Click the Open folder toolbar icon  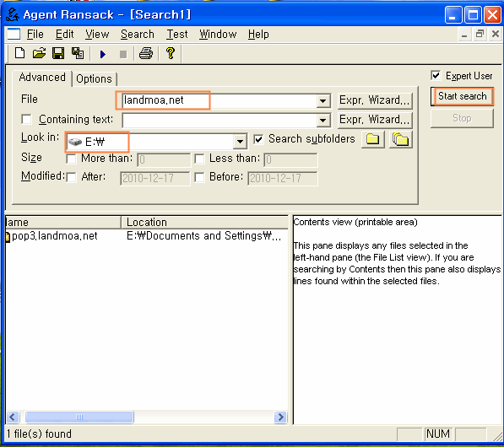click(39, 53)
